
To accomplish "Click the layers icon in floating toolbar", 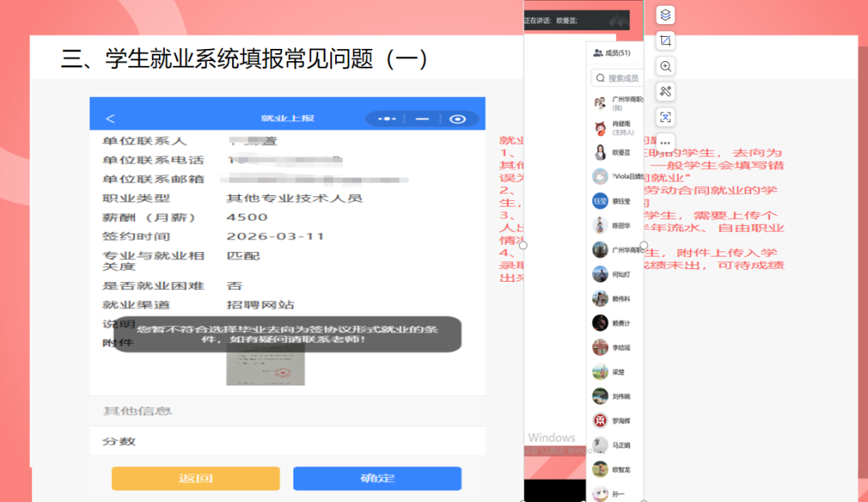I will 665,15.
